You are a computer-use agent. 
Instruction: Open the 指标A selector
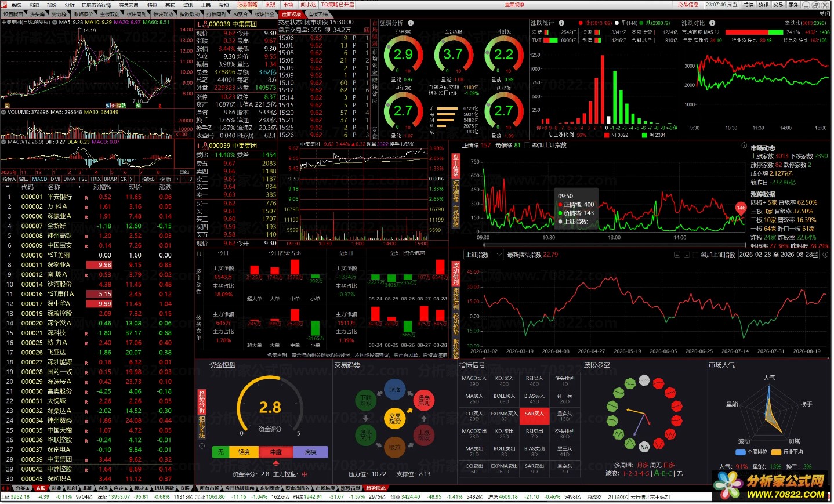coord(9,180)
